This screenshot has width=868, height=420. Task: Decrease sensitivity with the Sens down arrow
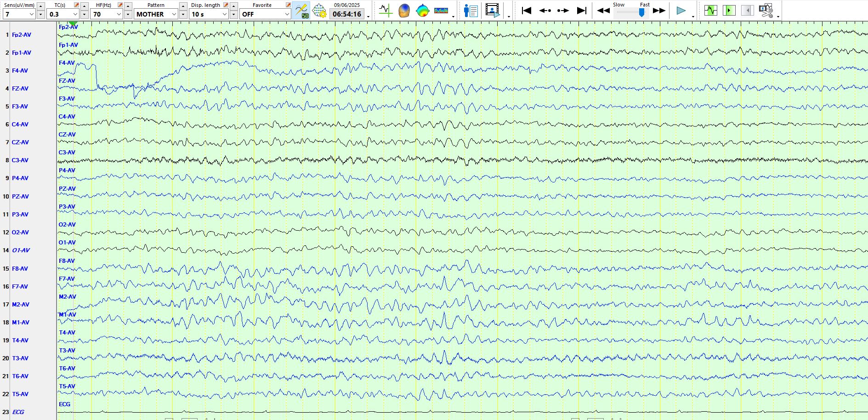(x=40, y=15)
